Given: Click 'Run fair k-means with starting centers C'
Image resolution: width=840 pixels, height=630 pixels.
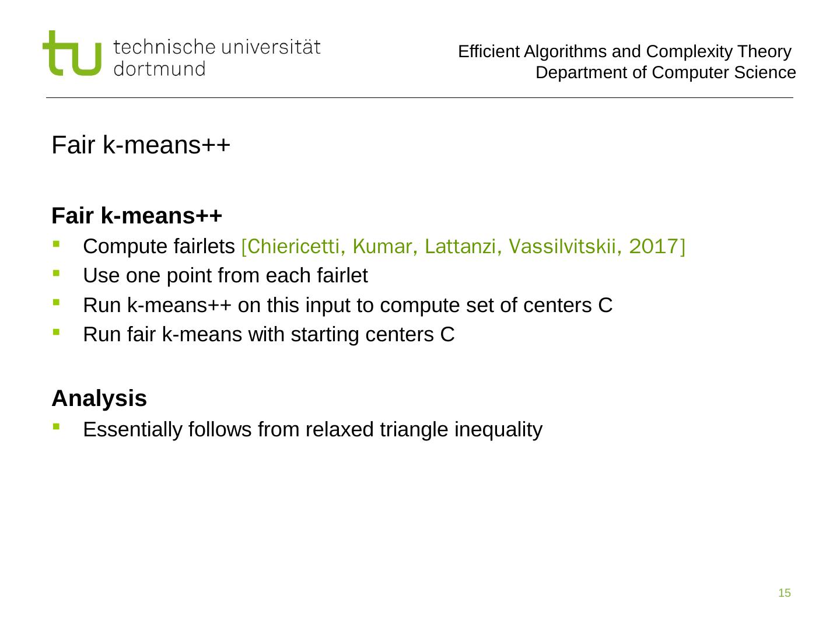Looking at the screenshot, I should click(x=269, y=335).
